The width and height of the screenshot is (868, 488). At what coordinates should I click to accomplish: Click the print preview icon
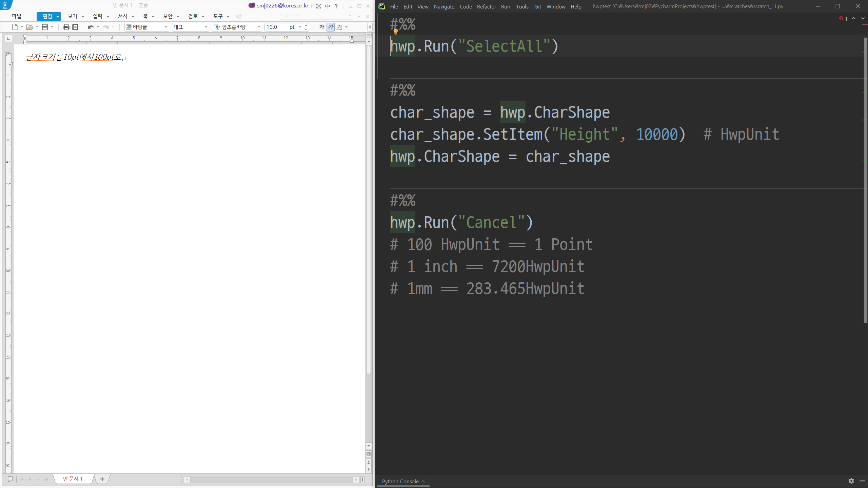pos(75,27)
